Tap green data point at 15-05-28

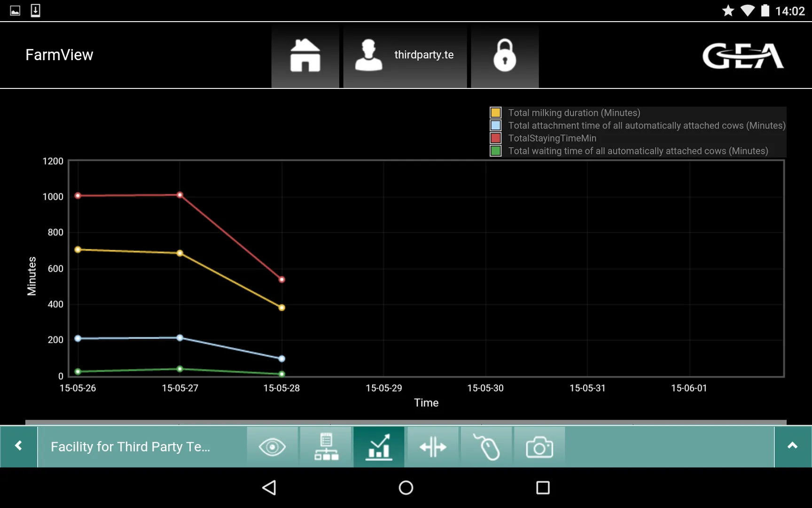[282, 374]
